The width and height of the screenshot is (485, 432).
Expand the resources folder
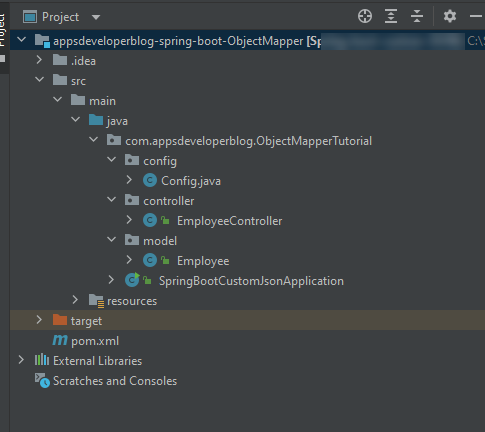click(75, 300)
